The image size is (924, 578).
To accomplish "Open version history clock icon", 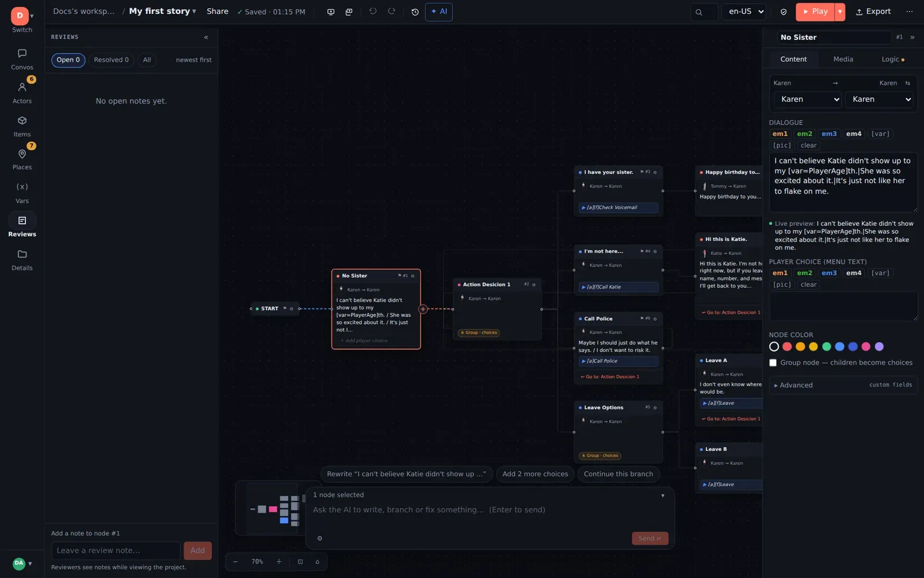I will pyautogui.click(x=415, y=12).
